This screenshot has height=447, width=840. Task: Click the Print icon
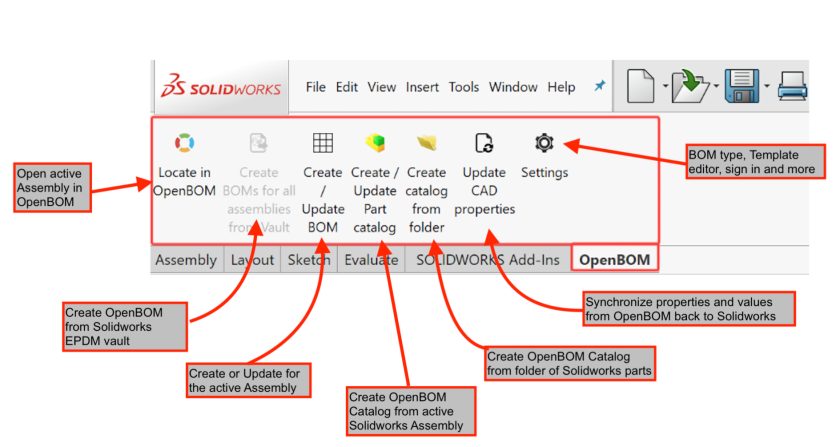793,86
